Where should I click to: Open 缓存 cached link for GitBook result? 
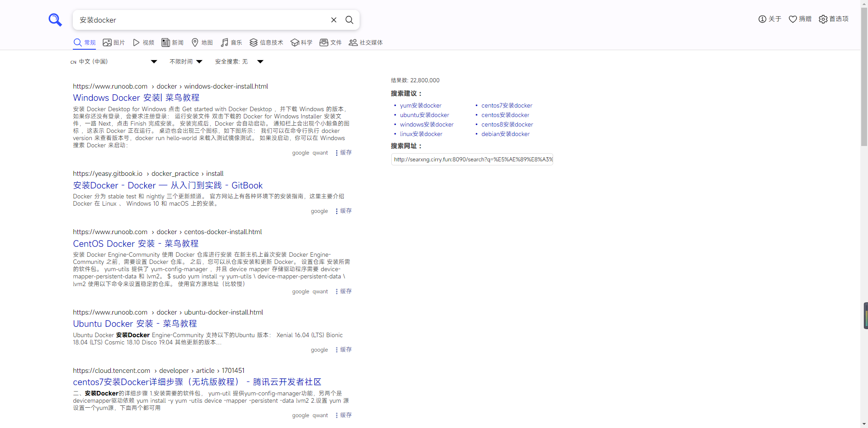(346, 211)
